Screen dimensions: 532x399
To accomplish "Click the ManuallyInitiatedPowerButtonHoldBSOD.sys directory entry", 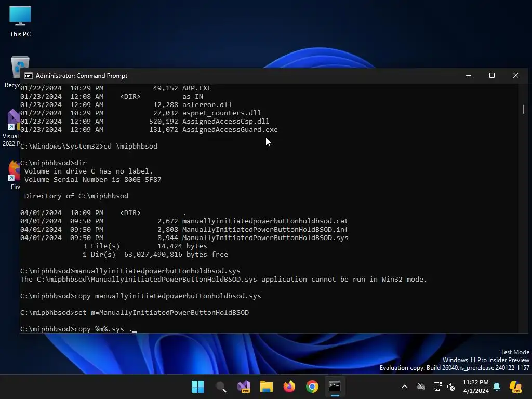I will (x=265, y=238).
